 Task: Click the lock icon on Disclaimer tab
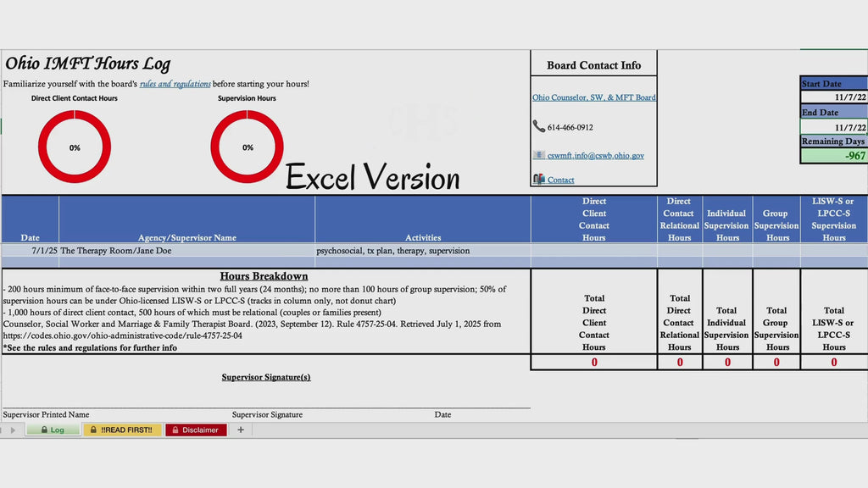175,430
